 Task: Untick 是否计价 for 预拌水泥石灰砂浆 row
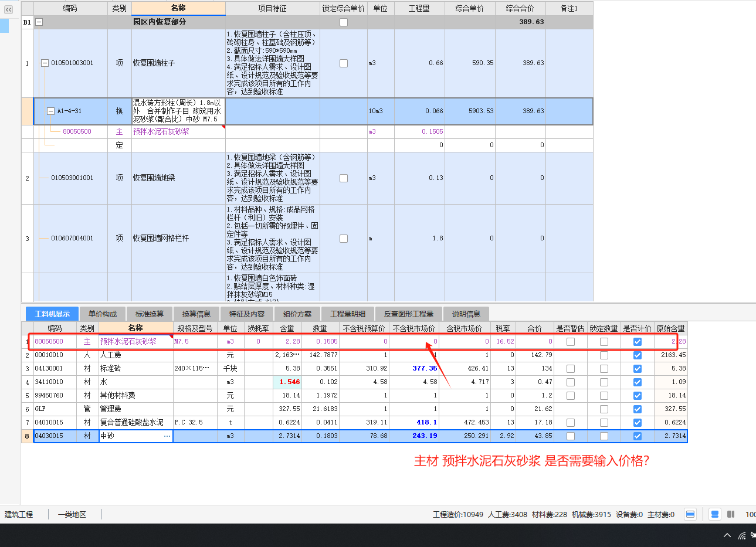tap(638, 342)
